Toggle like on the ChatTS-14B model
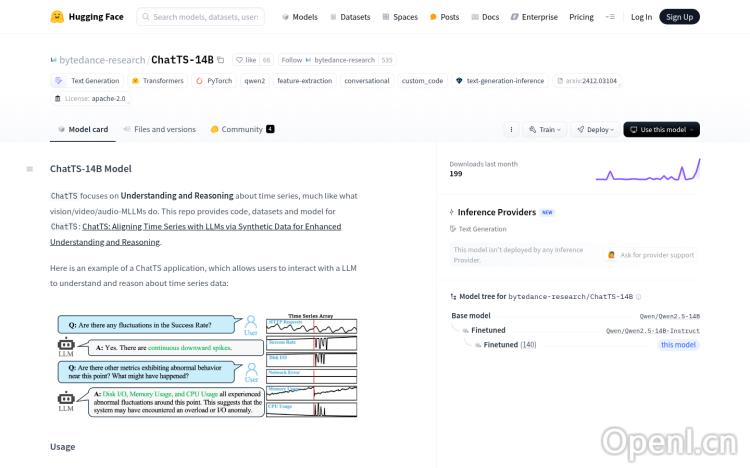Screen dimensions: 750x468 click(246, 60)
